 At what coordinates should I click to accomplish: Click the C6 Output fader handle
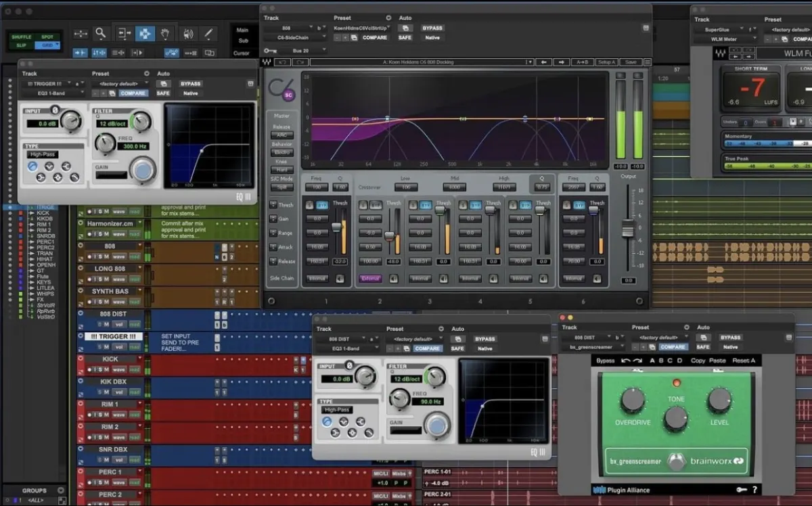tap(628, 229)
